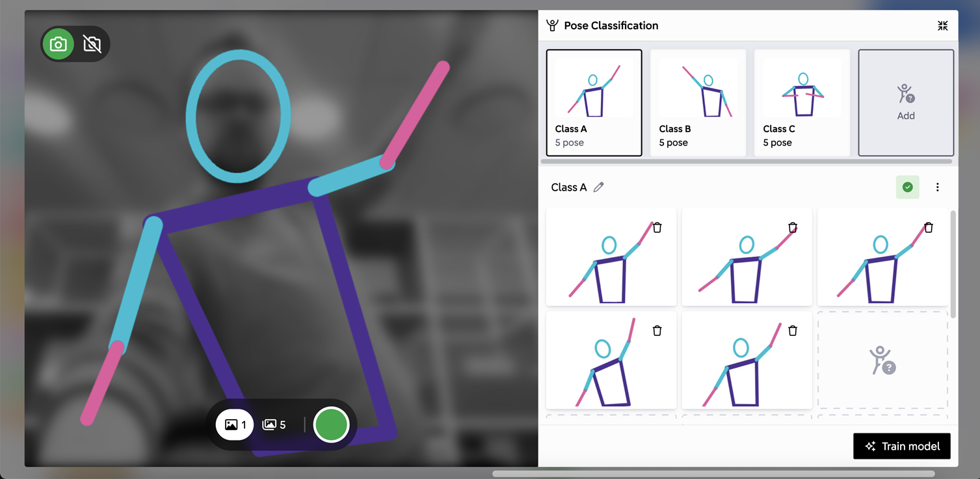Trash the fifth pose sample thumbnail
Image resolution: width=980 pixels, height=479 pixels.
793,331
